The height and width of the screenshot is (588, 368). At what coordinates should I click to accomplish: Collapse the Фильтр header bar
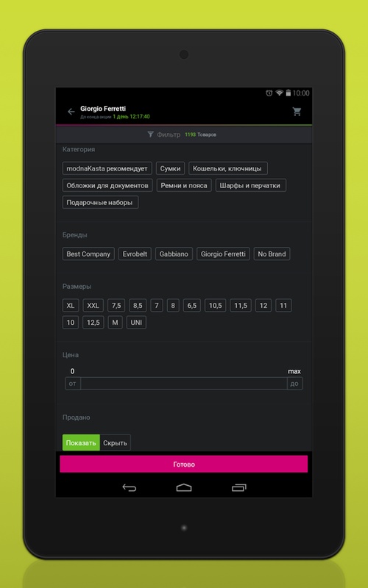click(184, 135)
